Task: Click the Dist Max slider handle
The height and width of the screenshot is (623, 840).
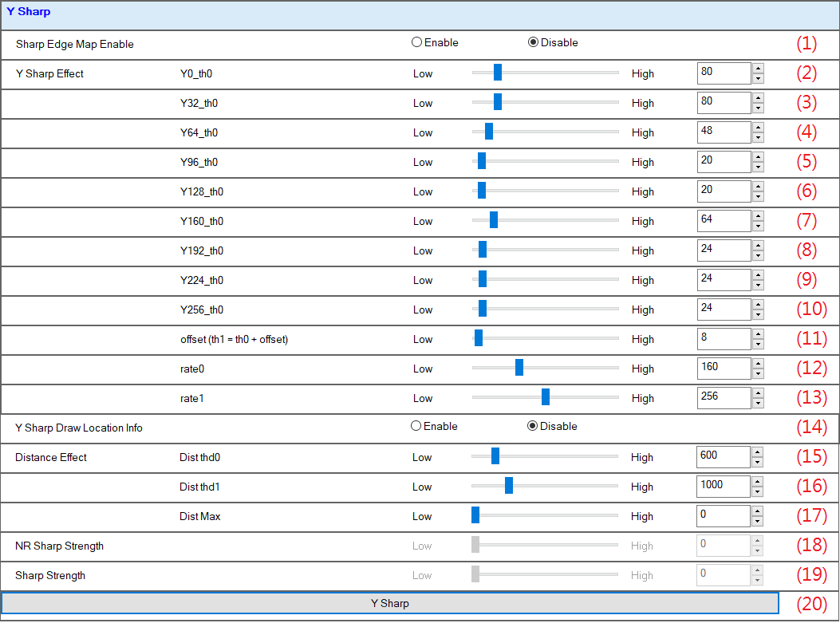Action: (475, 516)
